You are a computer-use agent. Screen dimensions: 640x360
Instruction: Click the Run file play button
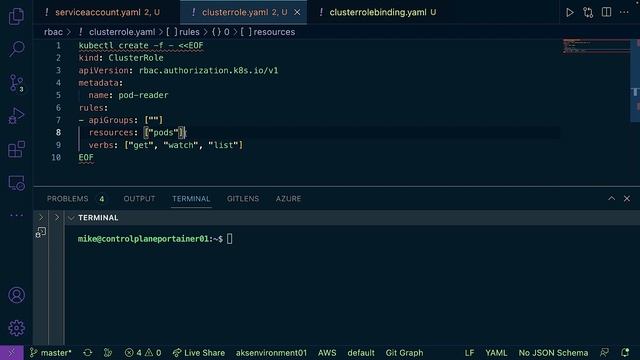(569, 12)
